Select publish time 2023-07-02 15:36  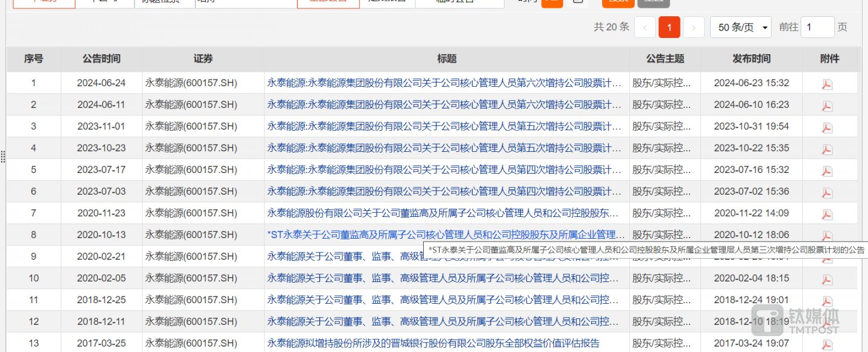(x=751, y=192)
